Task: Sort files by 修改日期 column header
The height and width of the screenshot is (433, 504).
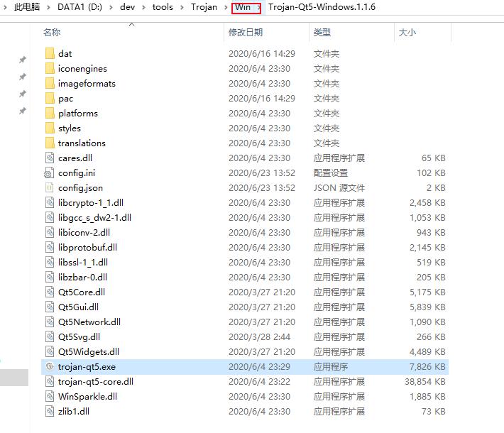Action: [x=246, y=32]
